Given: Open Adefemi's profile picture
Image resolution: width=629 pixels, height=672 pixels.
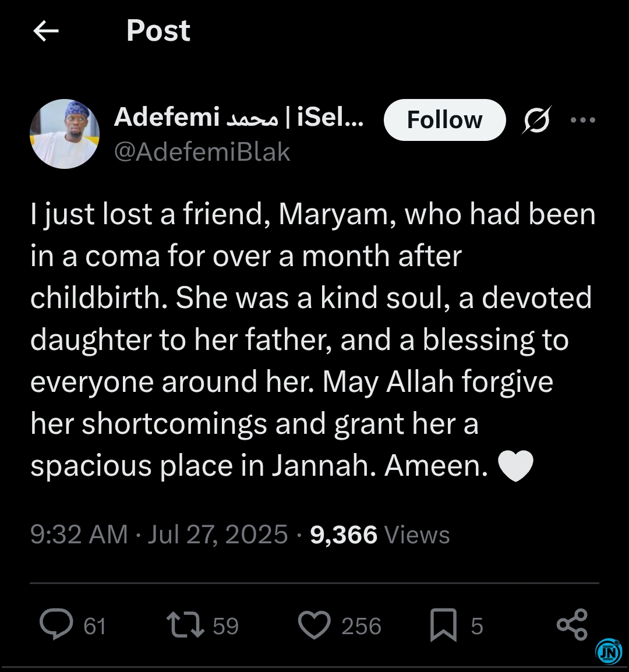Looking at the screenshot, I should coord(65,134).
